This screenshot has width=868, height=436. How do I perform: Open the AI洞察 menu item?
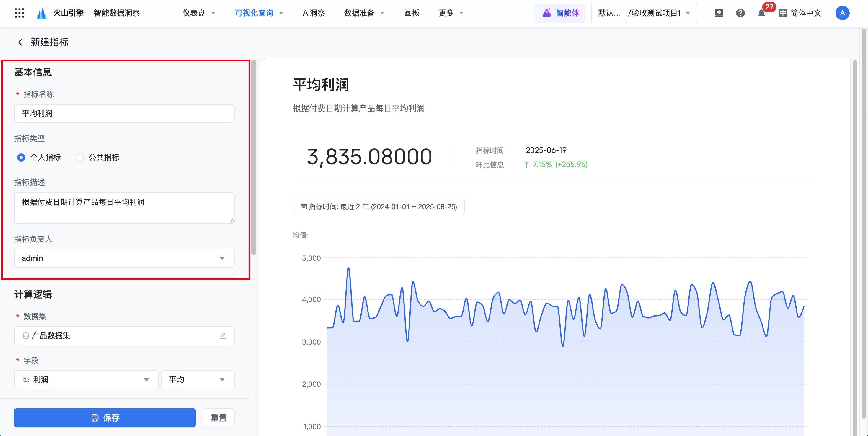pos(313,13)
